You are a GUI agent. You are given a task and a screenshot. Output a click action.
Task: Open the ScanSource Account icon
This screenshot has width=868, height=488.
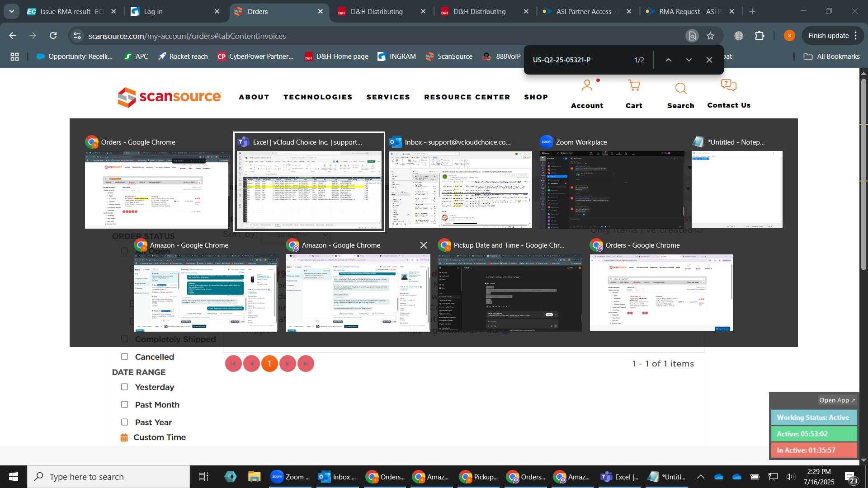pyautogui.click(x=587, y=86)
